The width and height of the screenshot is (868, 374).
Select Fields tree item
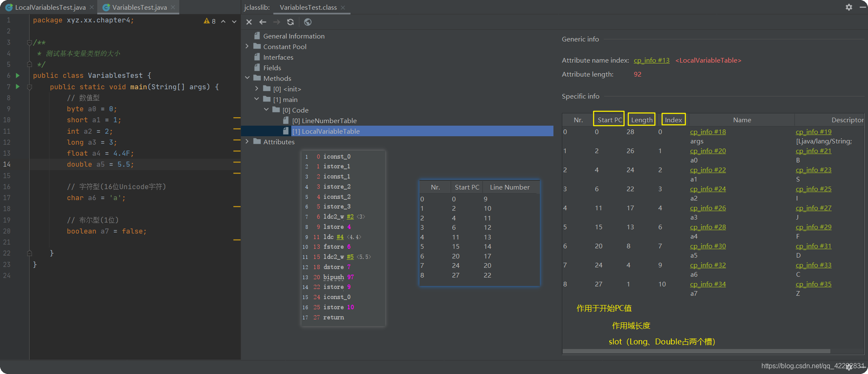[x=272, y=68]
